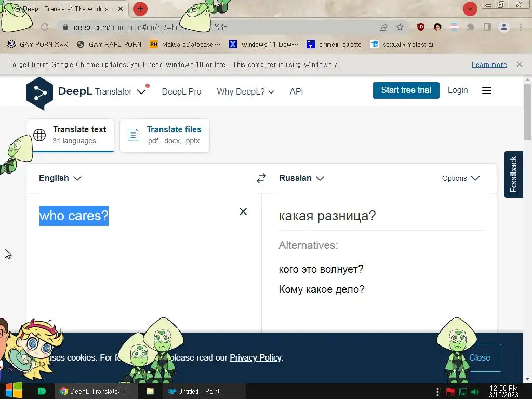The height and width of the screenshot is (399, 532).
Task: Open the tab search red dropdown button
Action: (470, 9)
